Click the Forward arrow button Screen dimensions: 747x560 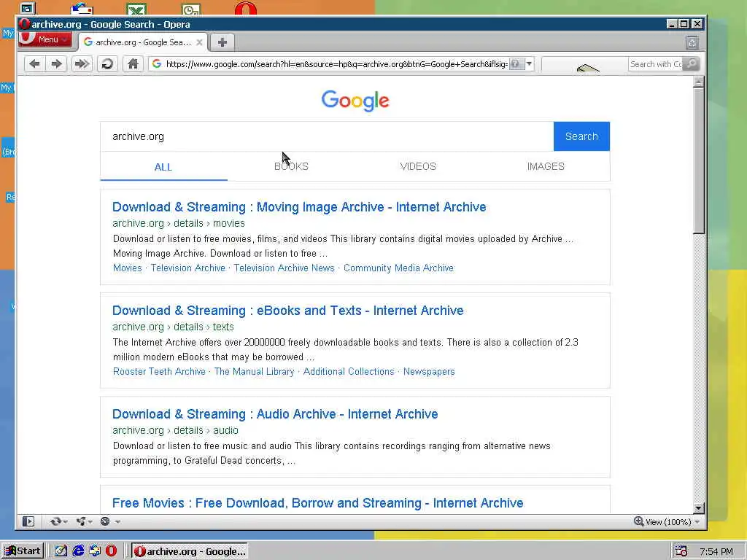click(x=57, y=64)
